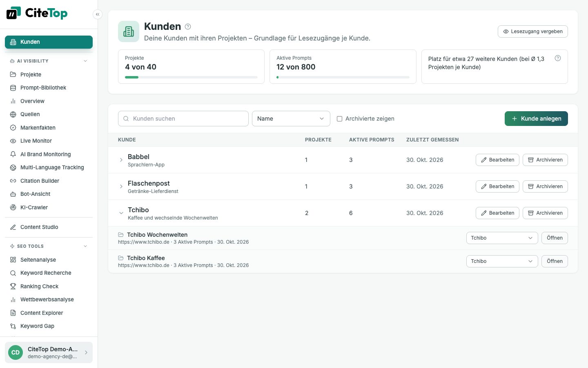Open Live Monitor via its eye icon

(13, 141)
